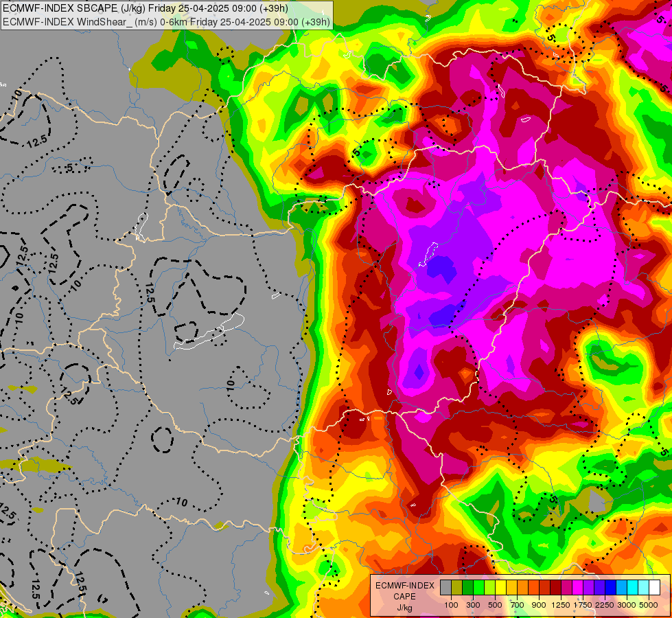Click the ECMWF-INDEX label inside the legend
Viewport: 672px width, 618px height.
(405, 586)
